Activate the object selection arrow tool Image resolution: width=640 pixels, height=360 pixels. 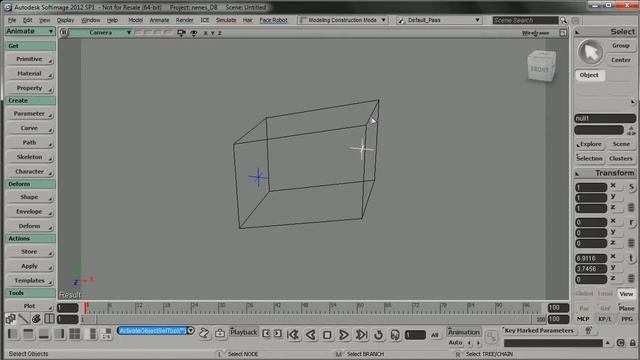point(590,53)
